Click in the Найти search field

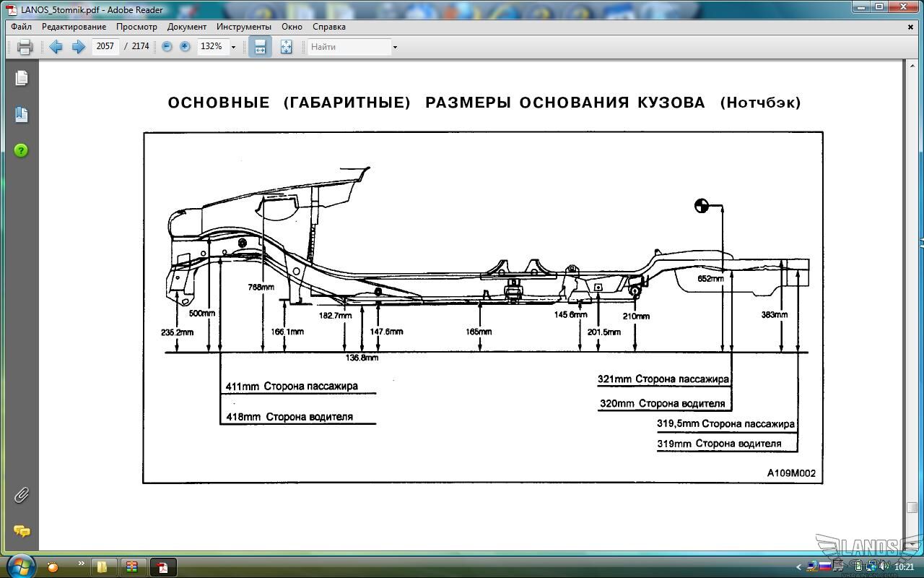point(349,47)
